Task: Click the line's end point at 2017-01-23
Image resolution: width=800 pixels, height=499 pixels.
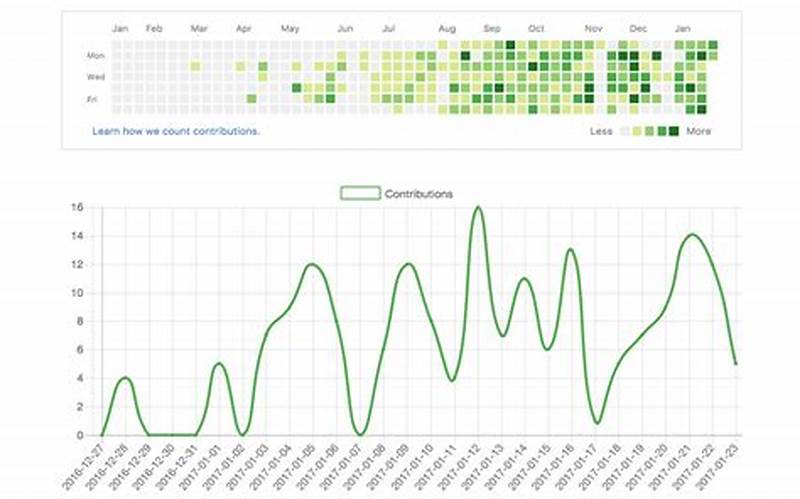Action: click(736, 364)
